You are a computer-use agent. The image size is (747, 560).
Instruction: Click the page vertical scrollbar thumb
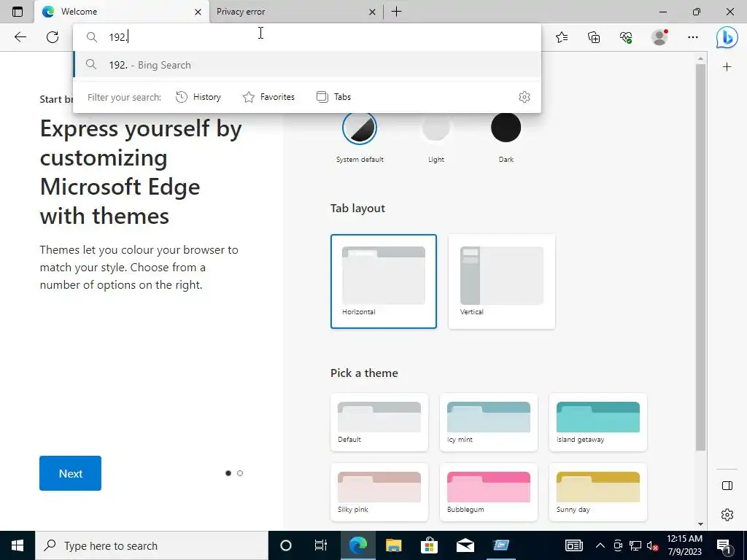click(700, 257)
